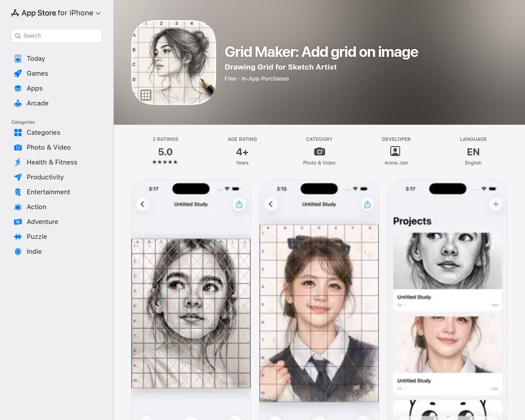Click the Free · In-App Purchases text
Image resolution: width=525 pixels, height=420 pixels.
click(x=257, y=79)
